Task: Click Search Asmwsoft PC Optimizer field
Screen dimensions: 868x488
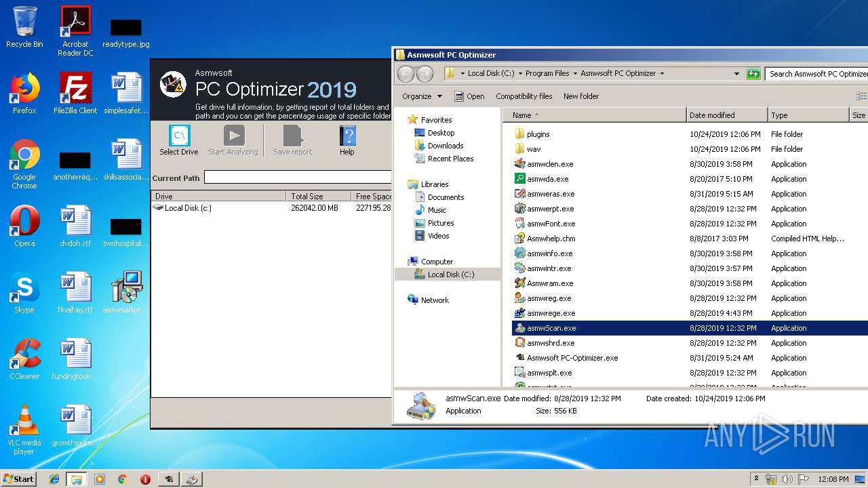Action: [816, 73]
